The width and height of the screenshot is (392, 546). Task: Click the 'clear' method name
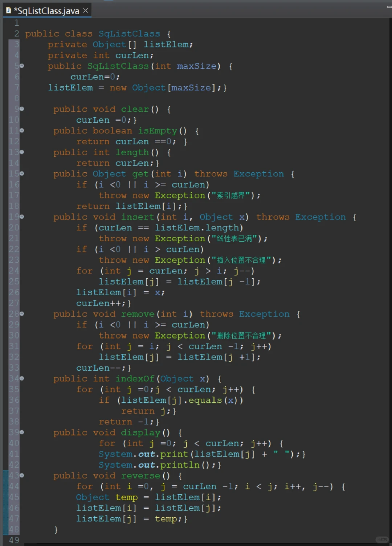click(135, 109)
